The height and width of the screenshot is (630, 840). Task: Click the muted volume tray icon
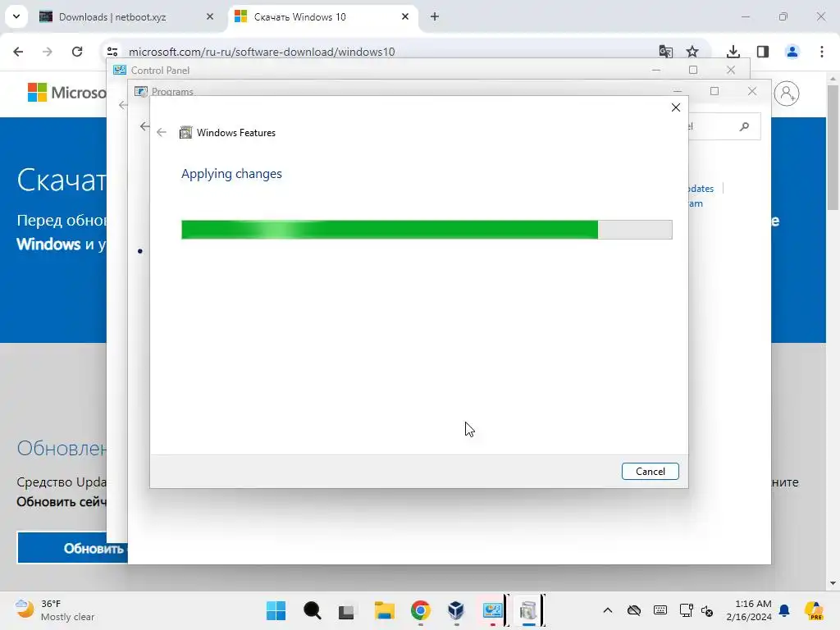coord(707,610)
